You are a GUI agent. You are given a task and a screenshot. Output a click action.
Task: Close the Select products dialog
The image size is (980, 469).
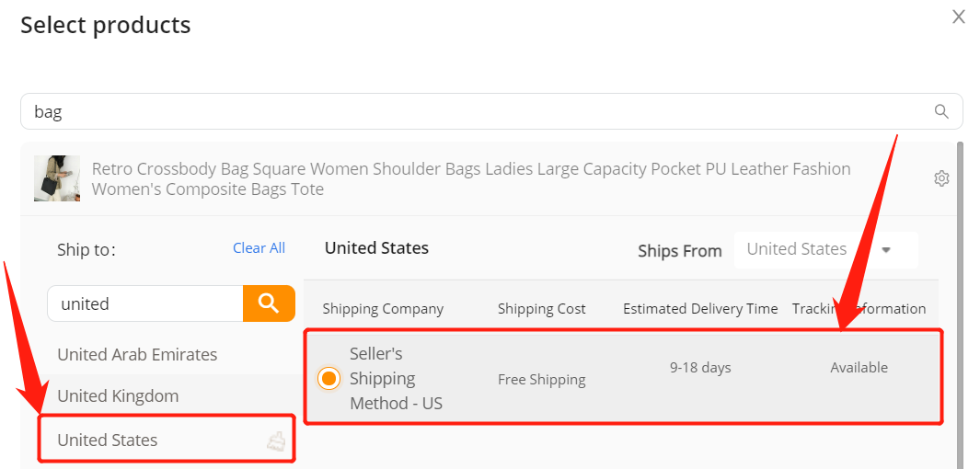958,17
